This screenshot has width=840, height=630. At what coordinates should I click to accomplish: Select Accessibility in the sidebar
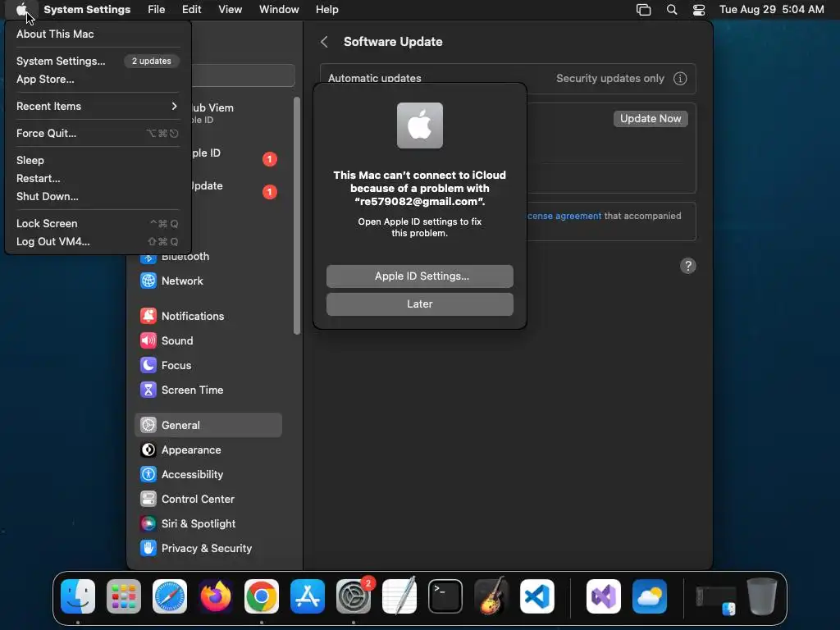pos(208,475)
